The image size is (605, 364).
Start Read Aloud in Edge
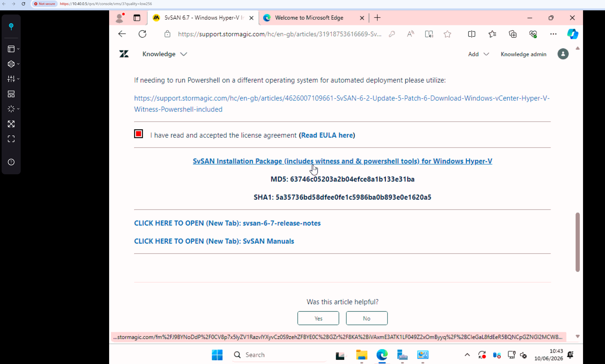click(410, 34)
